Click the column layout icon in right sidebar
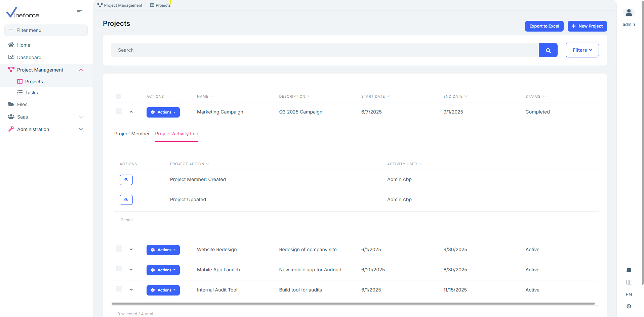 point(629,282)
